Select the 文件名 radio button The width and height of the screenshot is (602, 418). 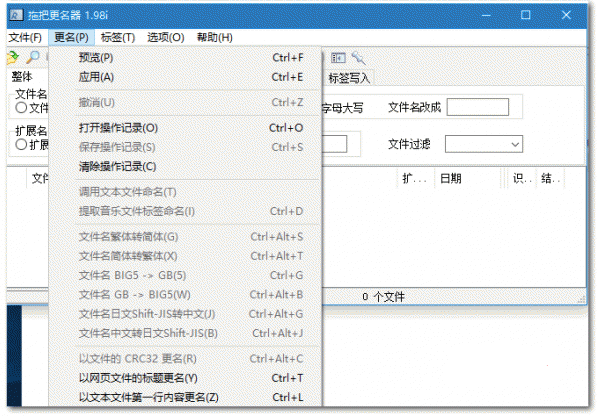(21, 108)
